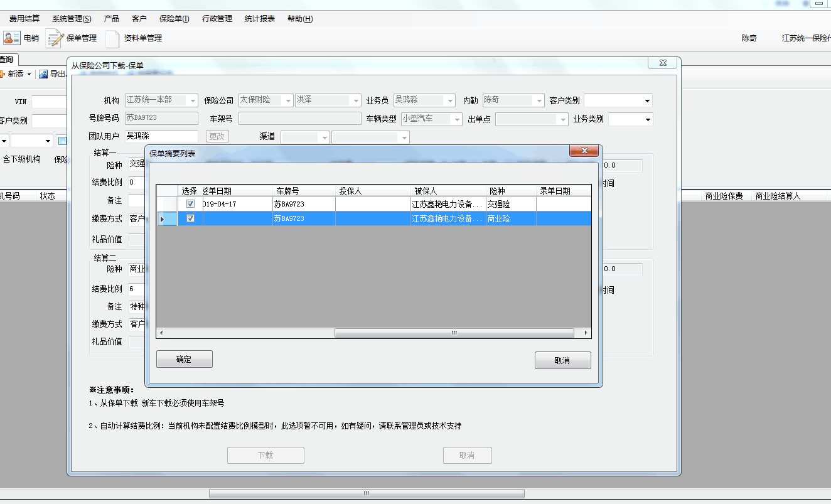Viewport: 831px width, 504px height.
Task: Expand the 出单点 dropdown
Action: [x=562, y=119]
